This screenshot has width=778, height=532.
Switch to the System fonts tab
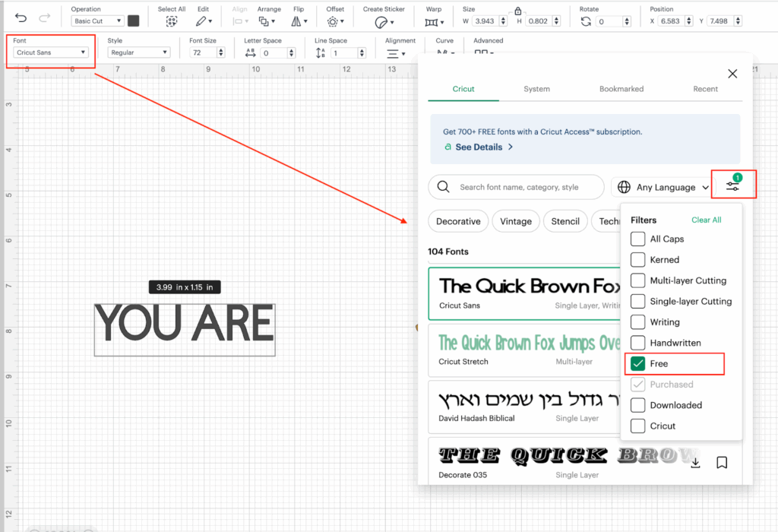coord(536,89)
